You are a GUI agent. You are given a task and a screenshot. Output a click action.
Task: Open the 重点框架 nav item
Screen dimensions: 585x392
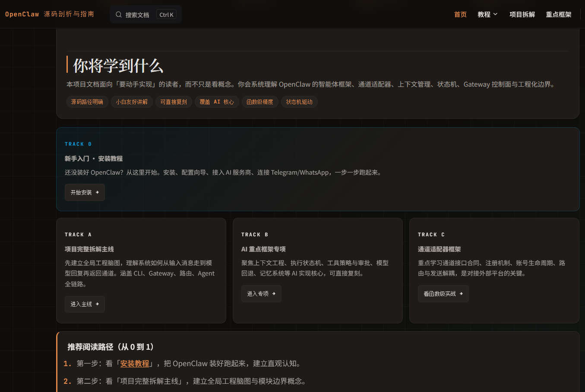pyautogui.click(x=559, y=14)
